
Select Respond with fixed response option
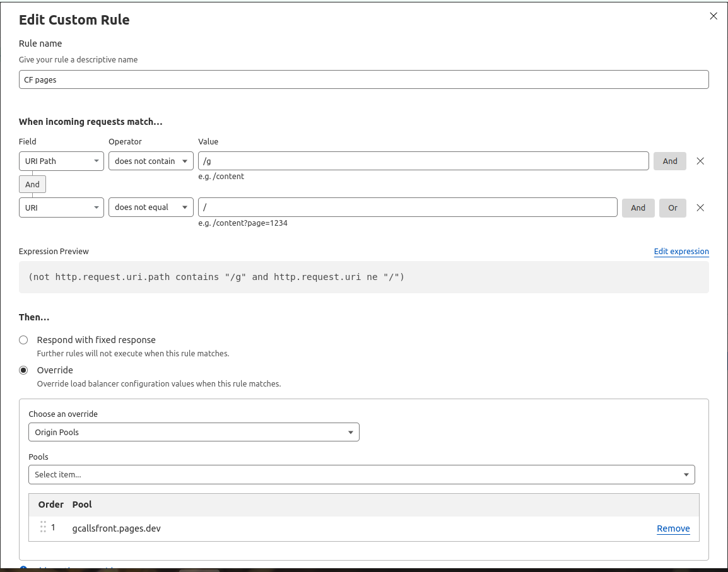(x=23, y=340)
